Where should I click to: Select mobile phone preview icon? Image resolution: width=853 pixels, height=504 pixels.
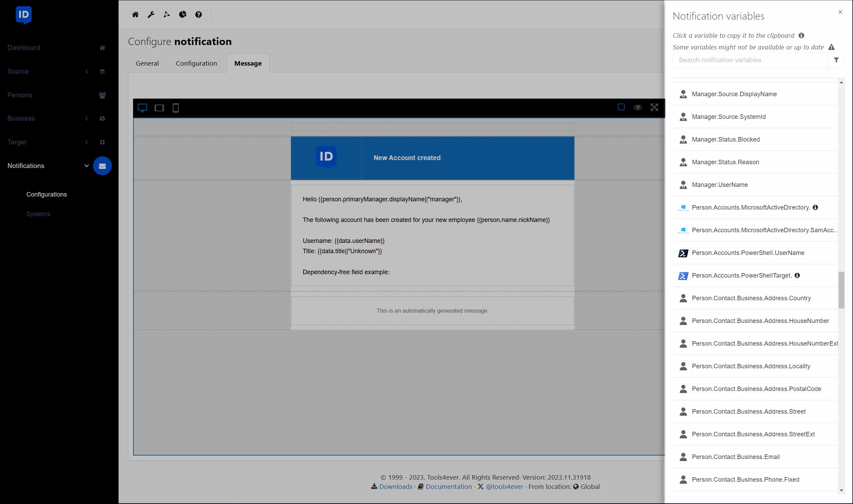pyautogui.click(x=176, y=108)
